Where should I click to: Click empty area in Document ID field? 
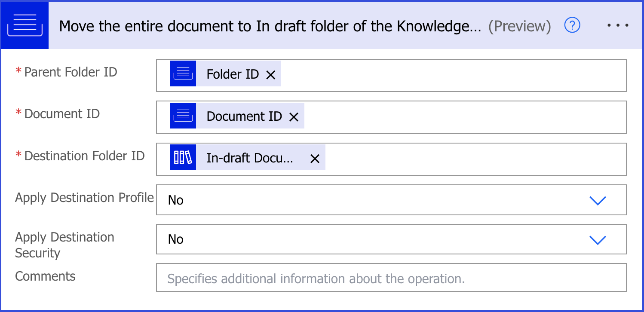coord(464,117)
